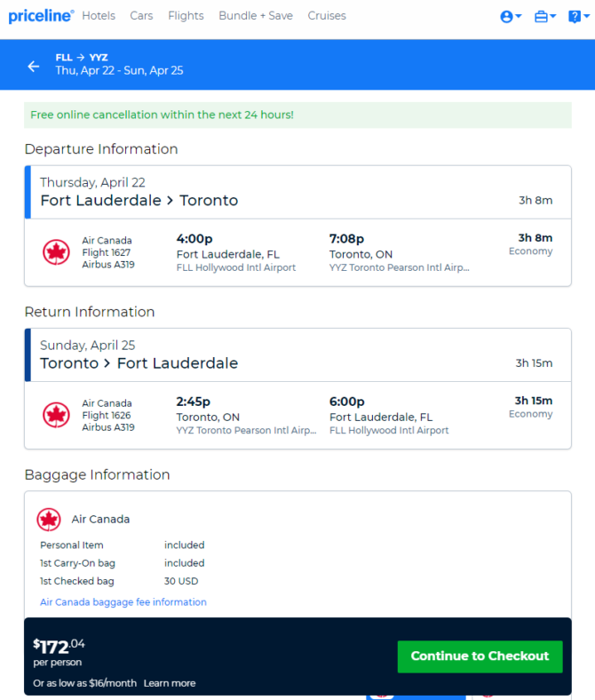Open the help question mark menu

578,17
